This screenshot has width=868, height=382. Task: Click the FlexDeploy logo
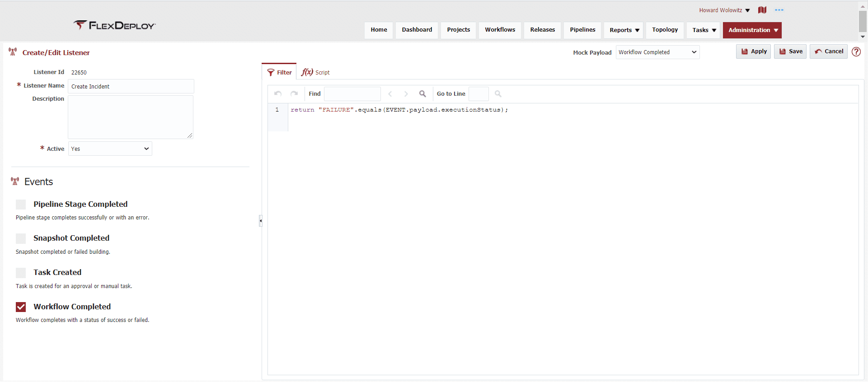(114, 25)
